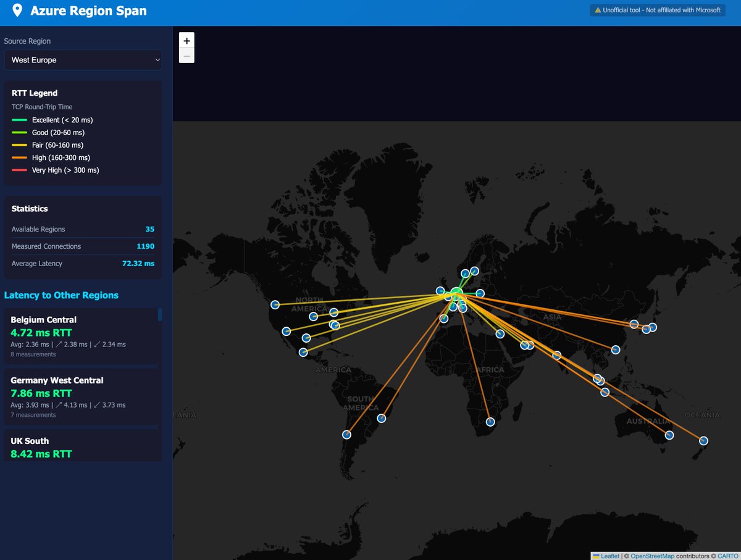Click the region marker in Israel
This screenshot has height=560, width=741.
pos(500,334)
